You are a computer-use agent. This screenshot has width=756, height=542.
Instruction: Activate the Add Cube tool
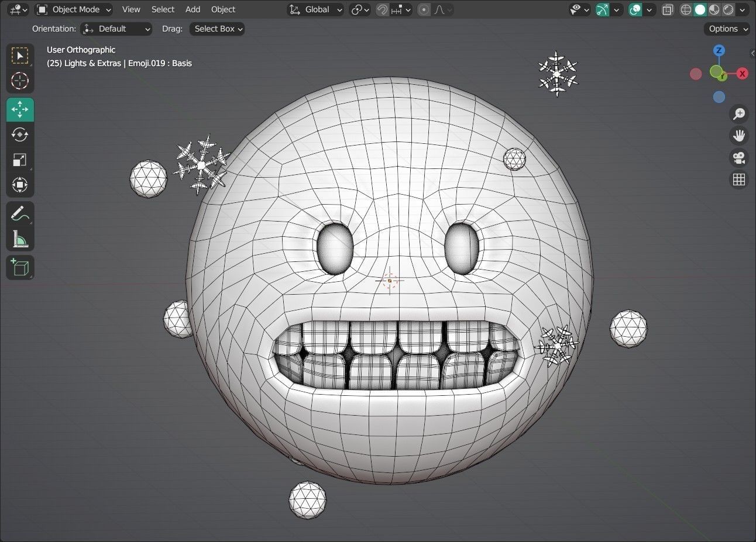tap(20, 267)
